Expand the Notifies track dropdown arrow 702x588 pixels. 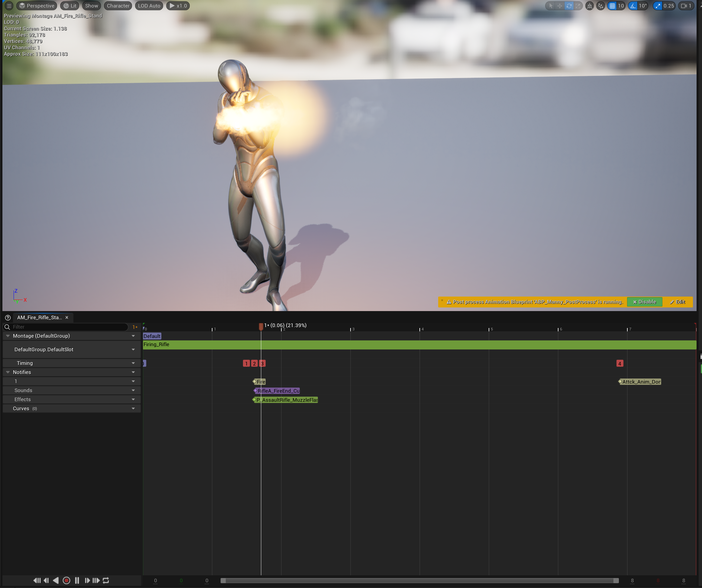pyautogui.click(x=133, y=372)
